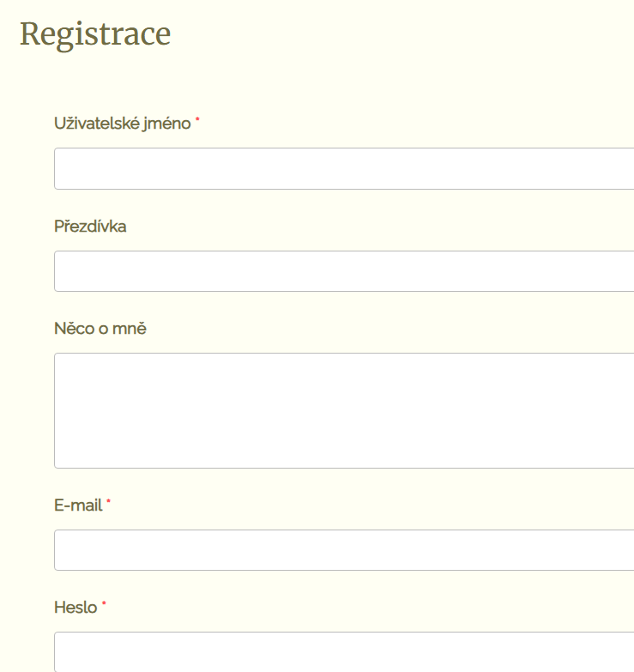Click the Uživatelské jméno input field
The width and height of the screenshot is (634, 672).
[x=343, y=168]
